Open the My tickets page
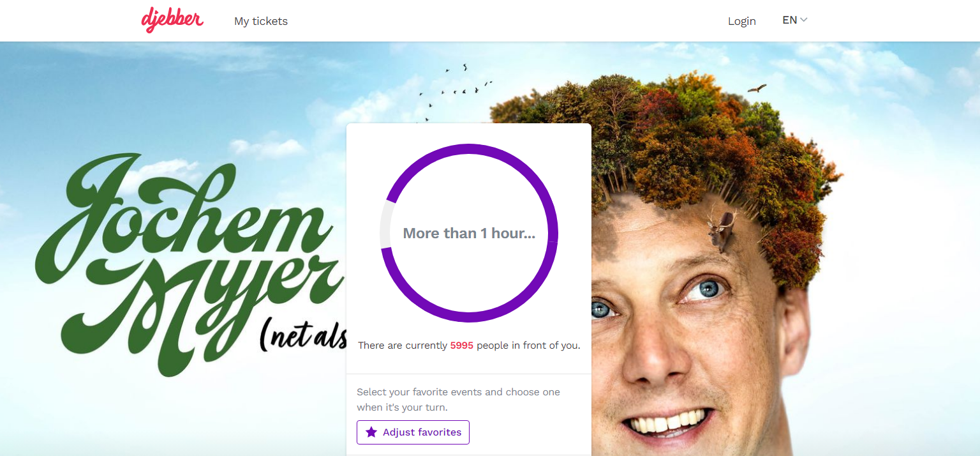The height and width of the screenshot is (456, 980). click(261, 21)
